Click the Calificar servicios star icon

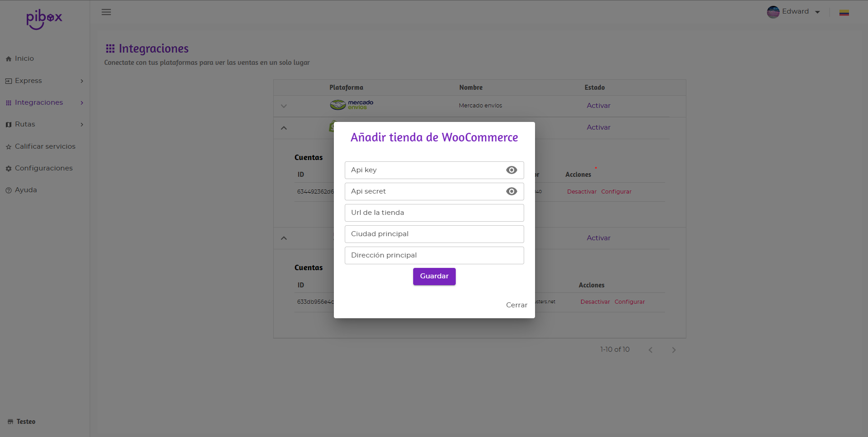(x=9, y=147)
